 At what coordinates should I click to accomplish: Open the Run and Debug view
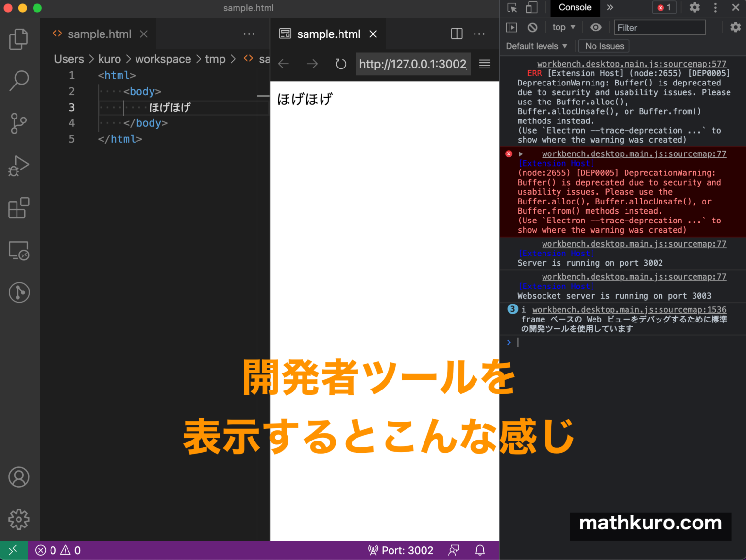(18, 166)
